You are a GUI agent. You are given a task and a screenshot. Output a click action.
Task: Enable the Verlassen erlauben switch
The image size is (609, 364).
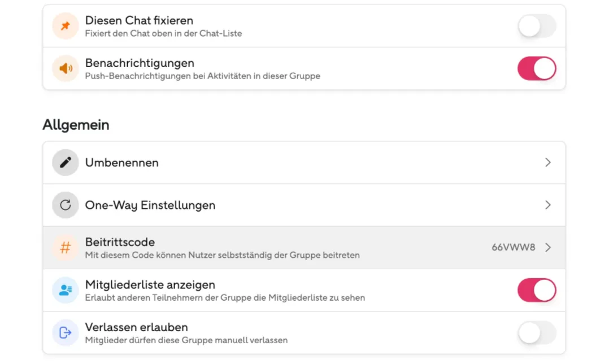[537, 332]
